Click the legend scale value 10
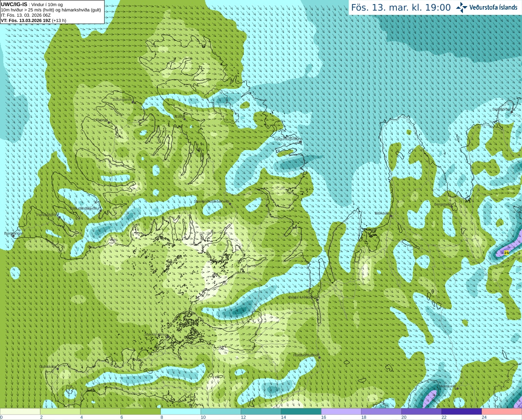 [203, 417]
